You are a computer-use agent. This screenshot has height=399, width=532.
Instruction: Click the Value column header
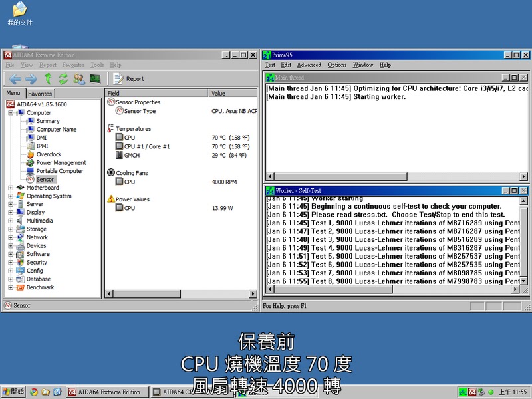[x=233, y=93]
